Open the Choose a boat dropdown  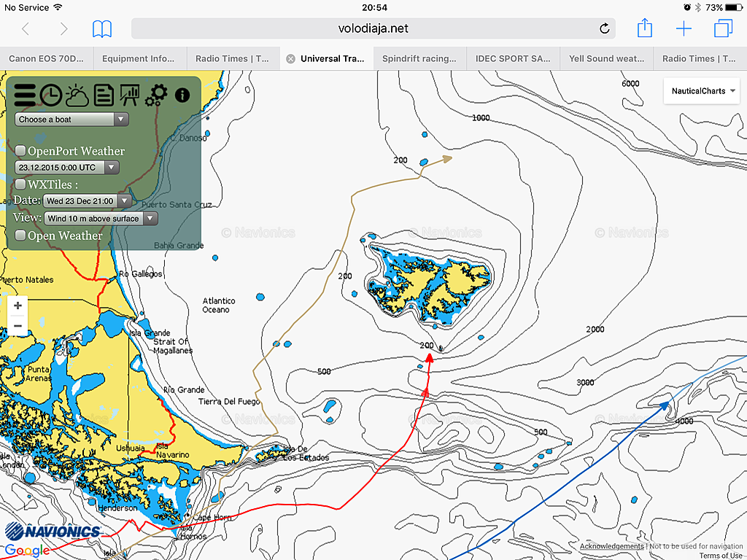pos(72,120)
